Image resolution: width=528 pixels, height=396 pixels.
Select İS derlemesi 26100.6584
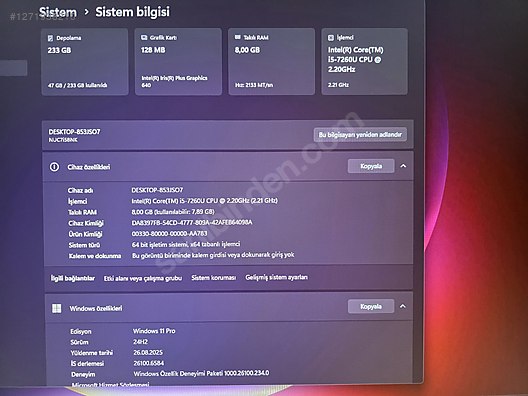(x=149, y=363)
